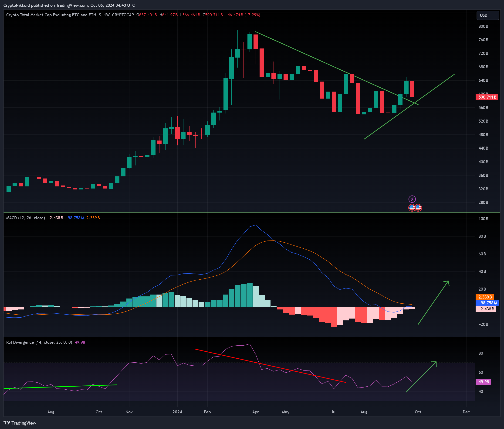Screen dimensions: 504x429
Task: Click the close value C590.711B in legend
Action: [213, 15]
